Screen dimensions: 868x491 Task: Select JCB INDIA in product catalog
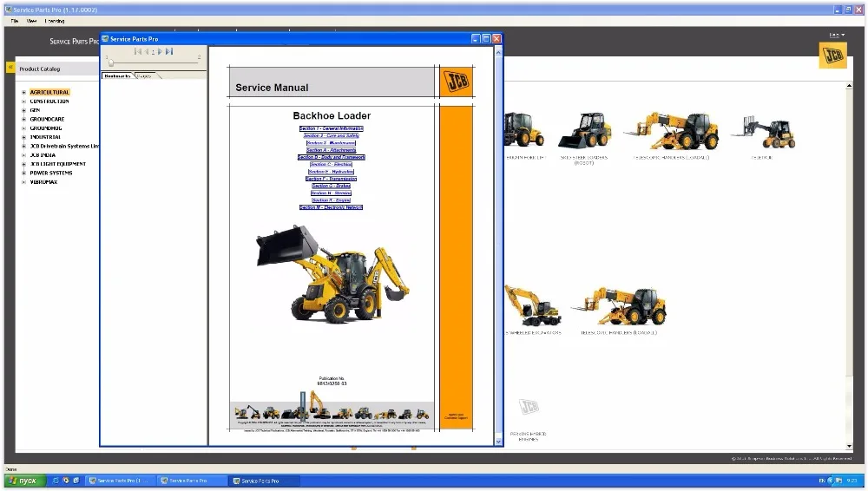tap(43, 155)
